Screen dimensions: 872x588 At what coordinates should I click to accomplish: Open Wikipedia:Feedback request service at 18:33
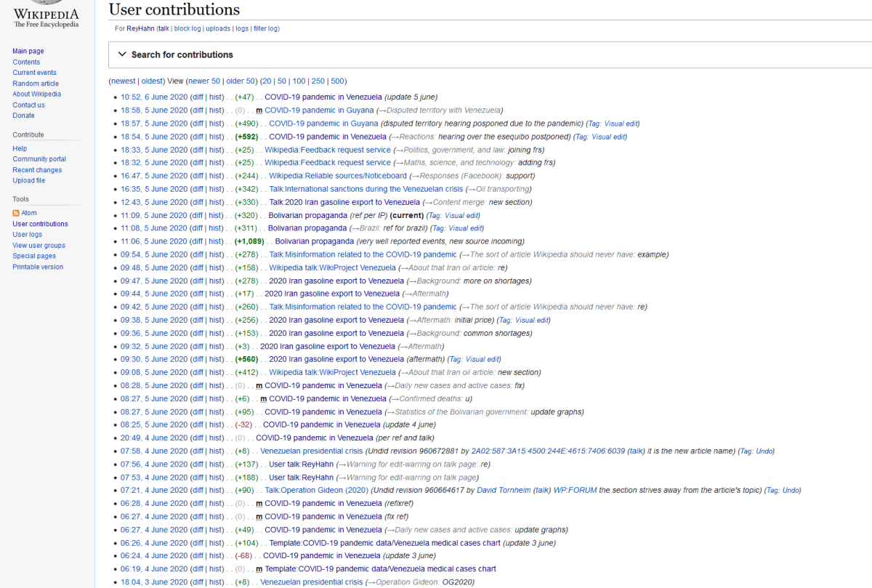click(328, 150)
